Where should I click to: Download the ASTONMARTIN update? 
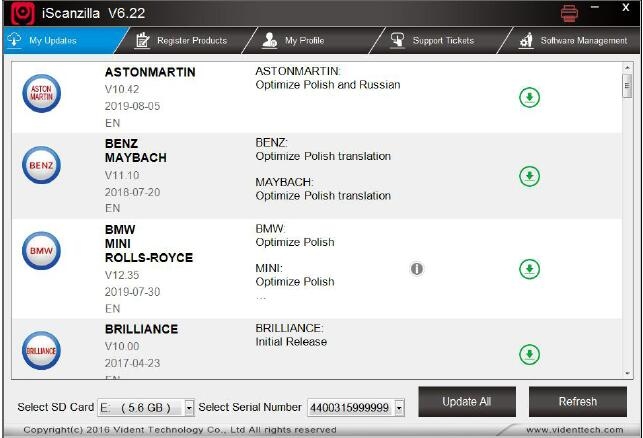coord(529,97)
